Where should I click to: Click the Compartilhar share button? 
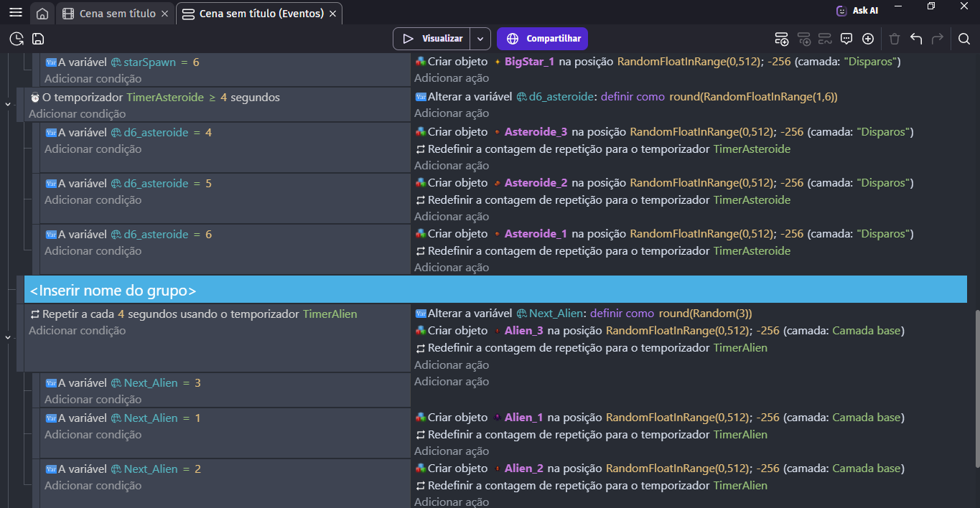click(543, 39)
